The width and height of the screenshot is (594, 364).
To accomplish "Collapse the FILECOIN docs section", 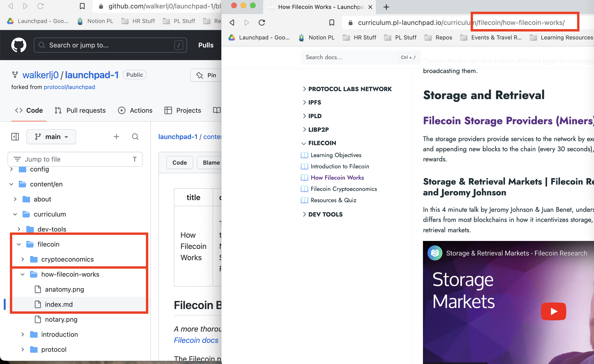I will click(319, 143).
